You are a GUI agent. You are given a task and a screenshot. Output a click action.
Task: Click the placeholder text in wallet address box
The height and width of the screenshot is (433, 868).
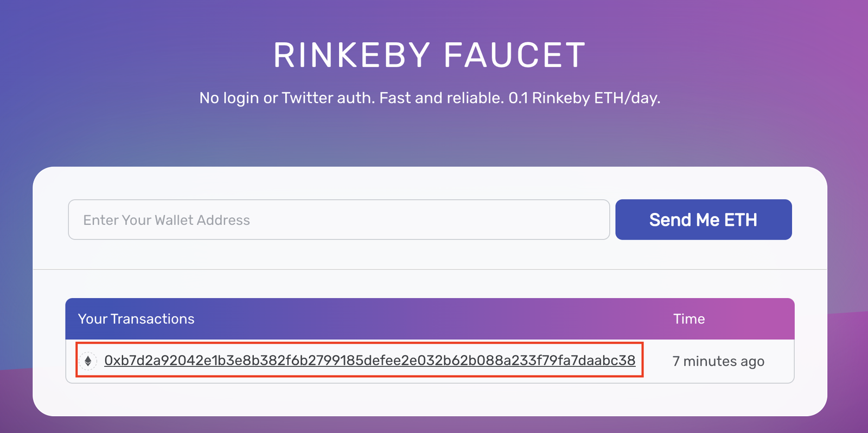pos(167,220)
